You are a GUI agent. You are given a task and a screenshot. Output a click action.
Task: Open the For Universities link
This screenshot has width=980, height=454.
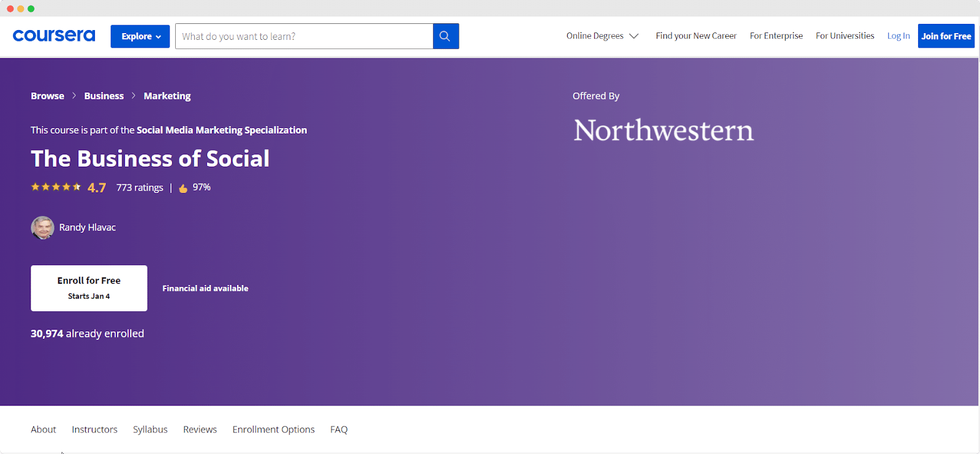pos(845,36)
